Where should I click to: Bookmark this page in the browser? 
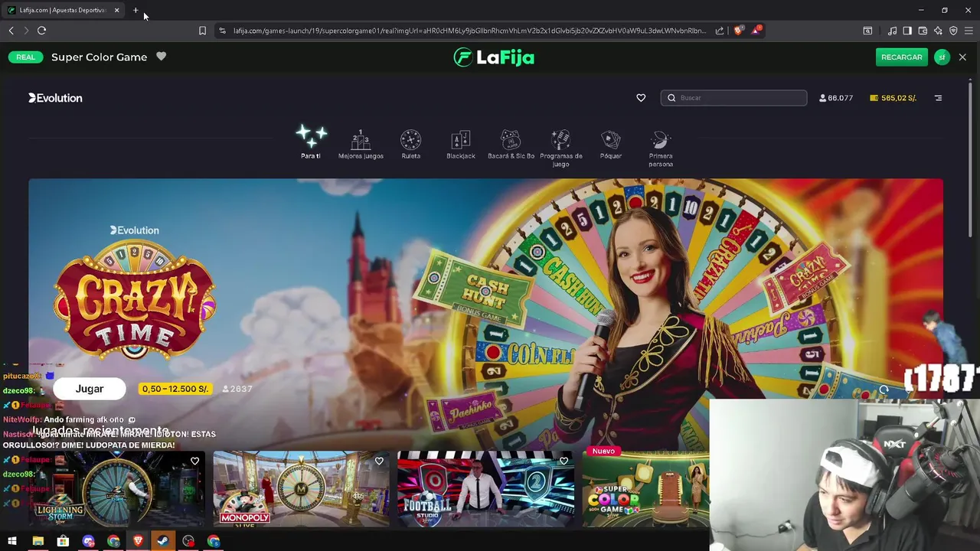point(202,31)
